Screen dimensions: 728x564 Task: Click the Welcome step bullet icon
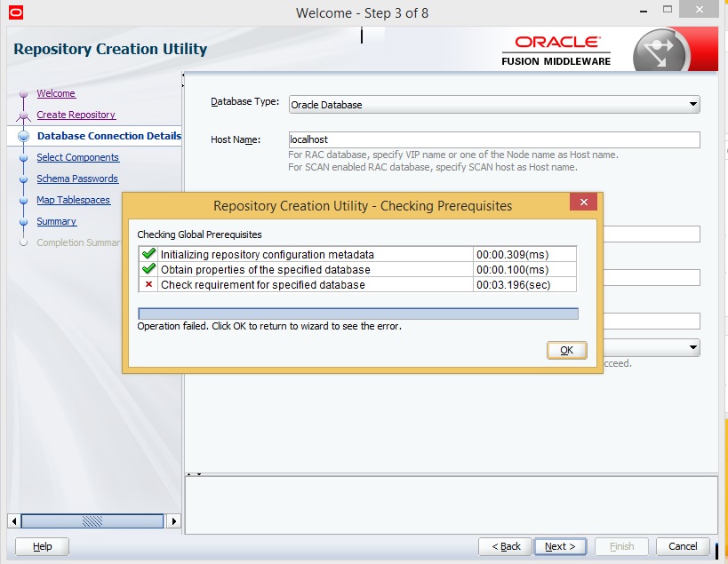coord(24,94)
